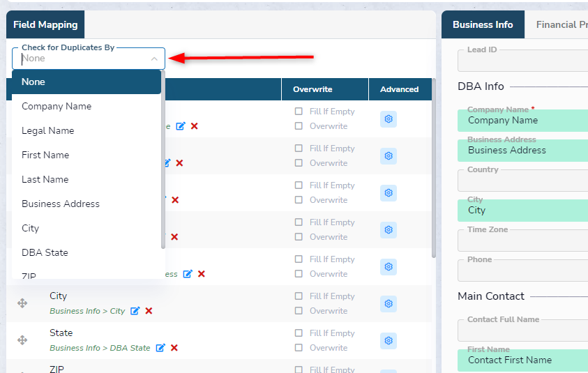Click red X in first mapping row
The image size is (588, 373).
(194, 126)
